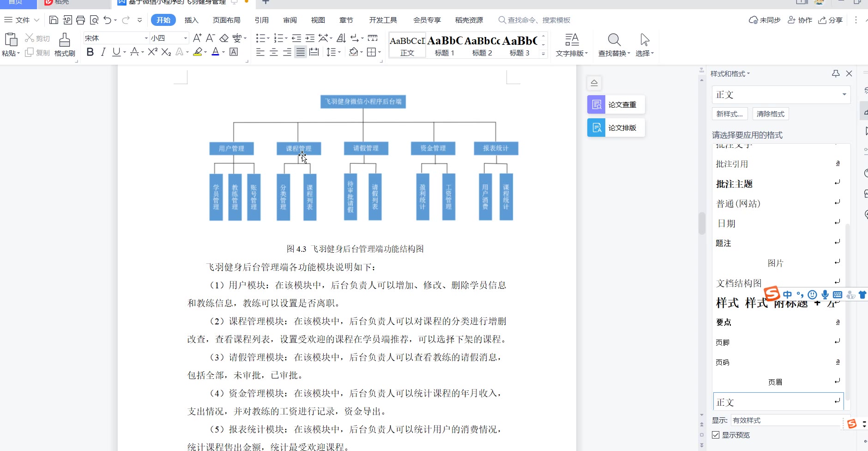
Task: Apply red font color
Action: (215, 52)
